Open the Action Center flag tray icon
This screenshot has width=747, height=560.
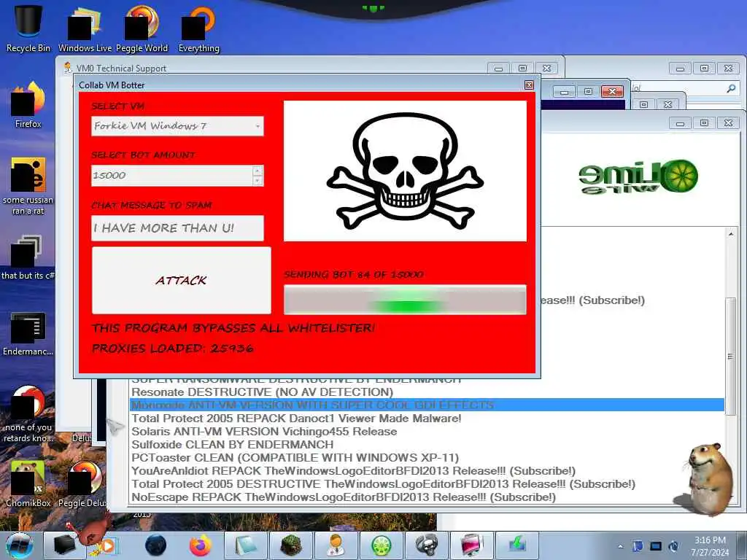click(638, 546)
